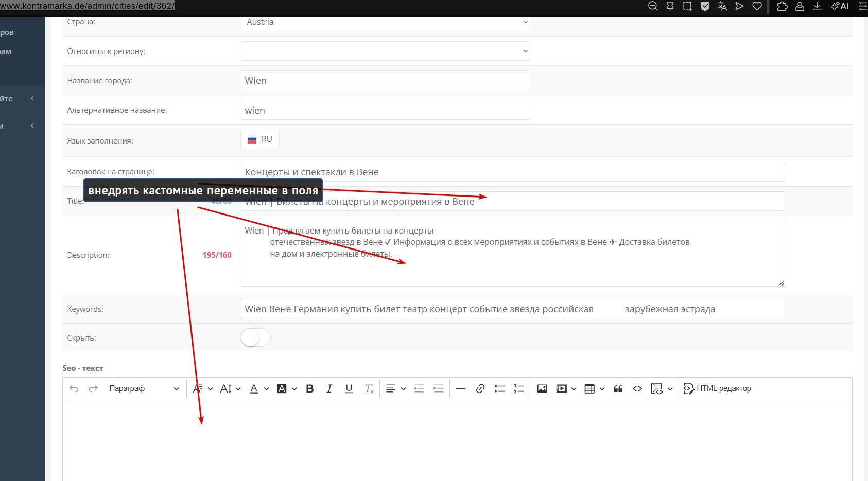Redo the edit in Seo editor

pyautogui.click(x=93, y=389)
